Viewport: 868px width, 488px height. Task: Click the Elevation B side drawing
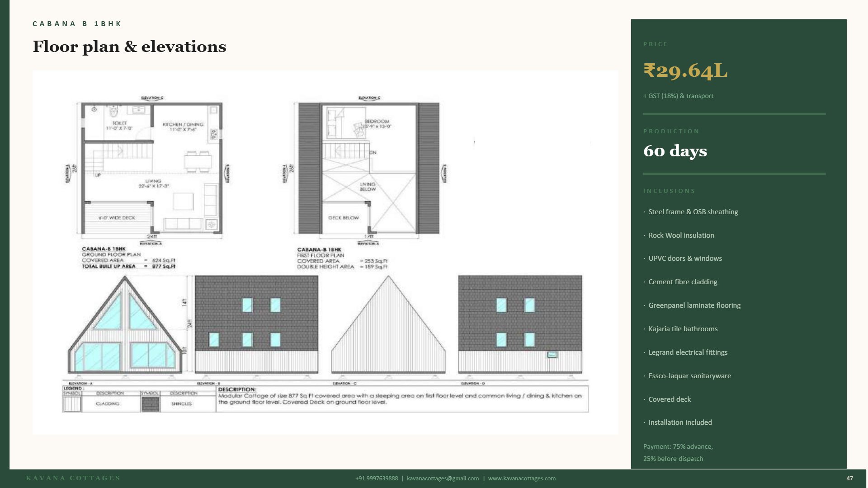pos(256,324)
